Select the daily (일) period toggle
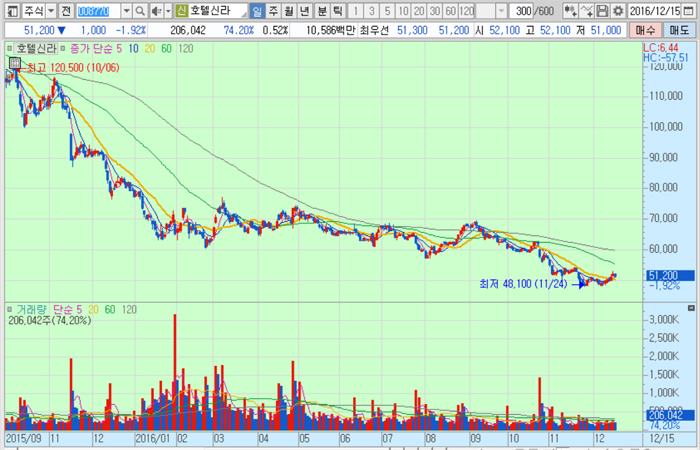Screen dimensions: 700x450 (x=258, y=10)
